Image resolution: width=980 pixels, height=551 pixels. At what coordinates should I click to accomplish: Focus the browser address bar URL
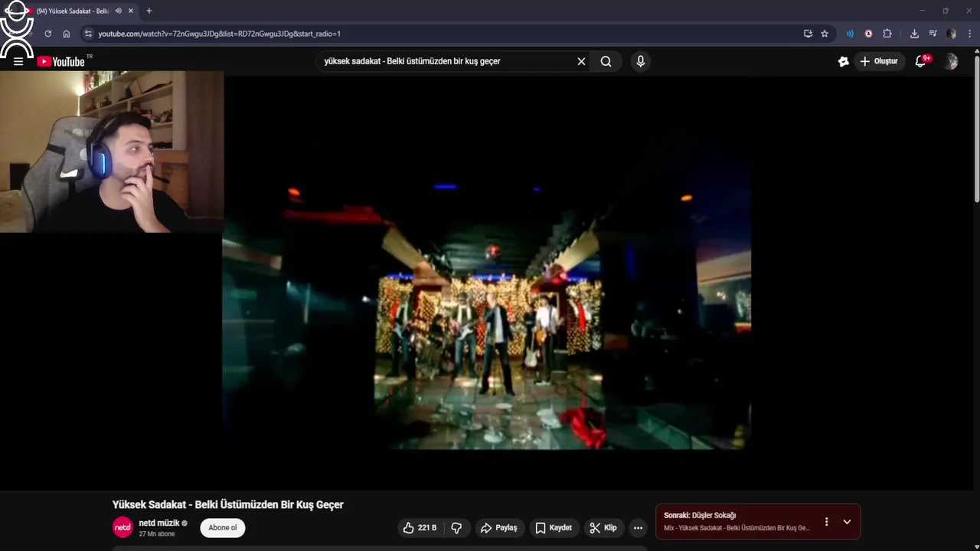click(219, 34)
